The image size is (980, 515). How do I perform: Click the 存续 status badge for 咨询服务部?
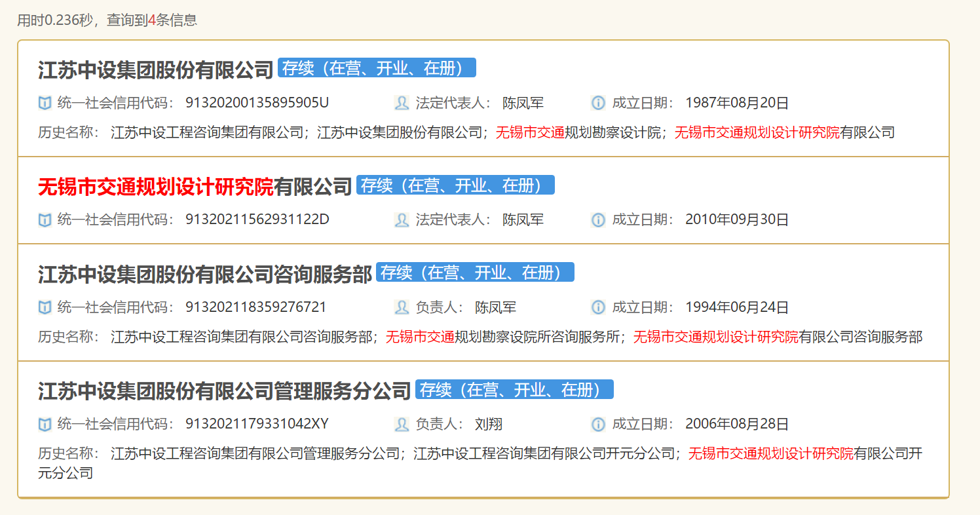pyautogui.click(x=474, y=273)
